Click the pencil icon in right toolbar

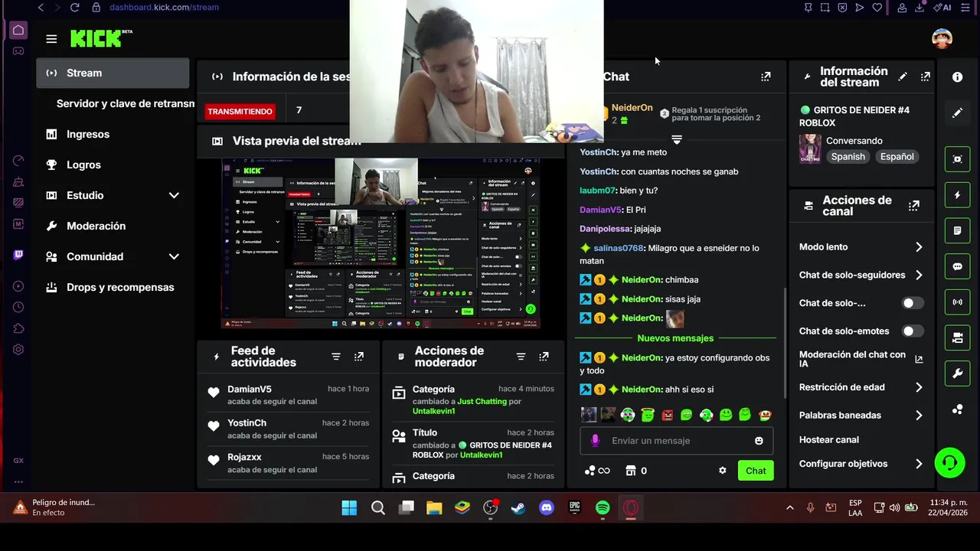[957, 112]
